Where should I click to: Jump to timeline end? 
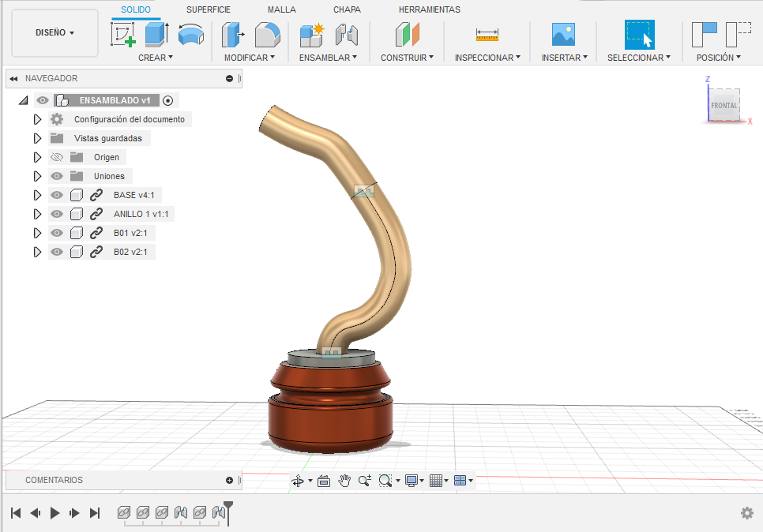[x=95, y=513]
